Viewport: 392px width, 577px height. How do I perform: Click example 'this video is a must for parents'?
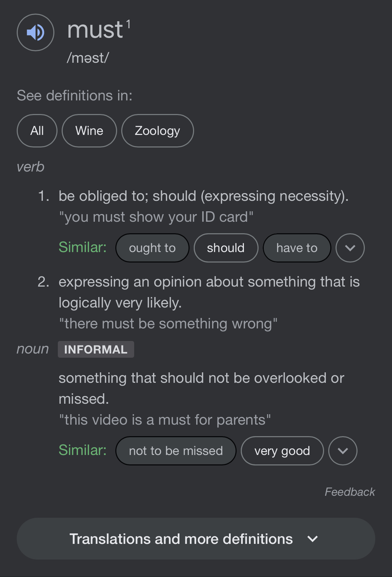pyautogui.click(x=165, y=420)
